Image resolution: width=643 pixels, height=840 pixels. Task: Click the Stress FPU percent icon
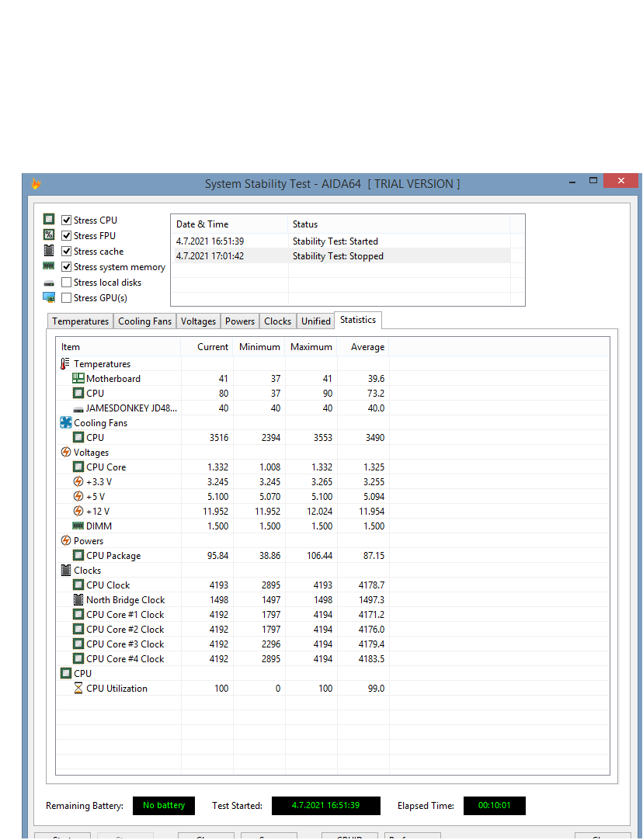pos(49,234)
